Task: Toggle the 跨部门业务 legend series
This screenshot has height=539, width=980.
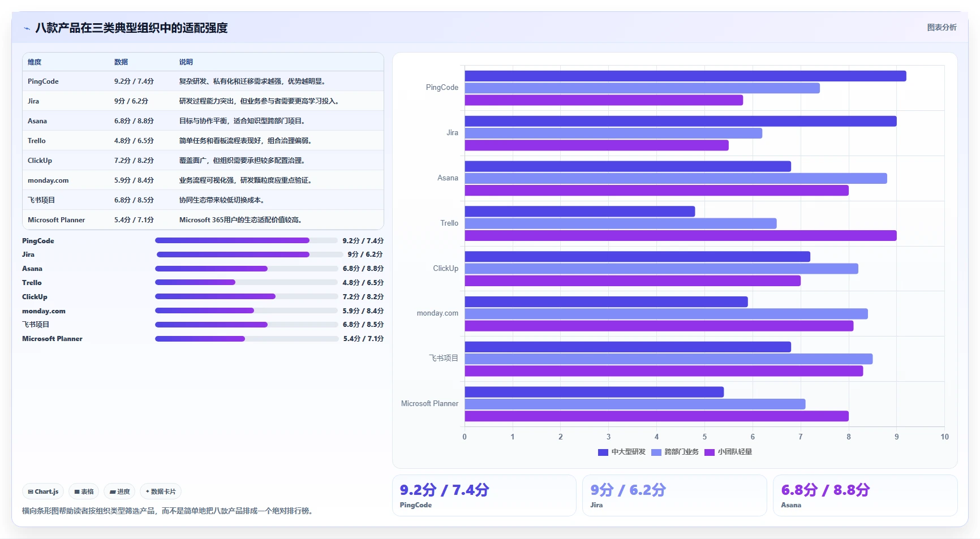Action: (x=675, y=452)
